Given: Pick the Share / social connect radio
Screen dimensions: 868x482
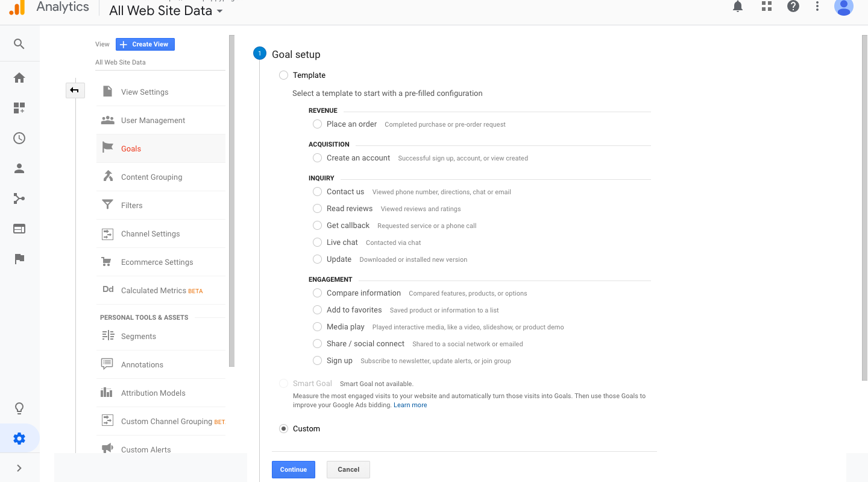Looking at the screenshot, I should [317, 344].
